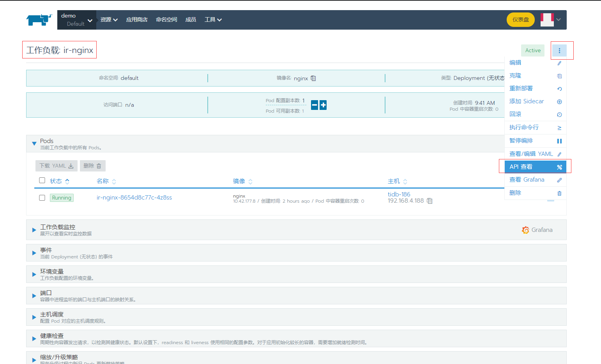The height and width of the screenshot is (364, 601).
Task: Select API 查看 in the actions menu
Action: point(536,167)
